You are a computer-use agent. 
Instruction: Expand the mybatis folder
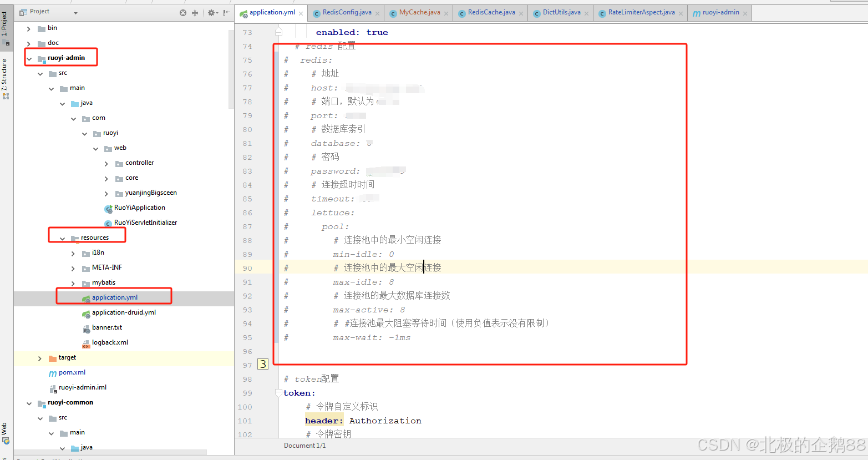pos(73,283)
